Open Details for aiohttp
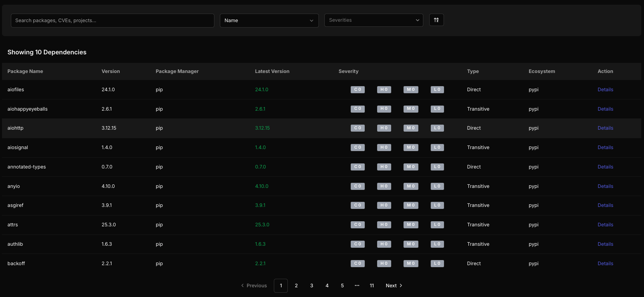The image size is (644, 297). tap(605, 128)
